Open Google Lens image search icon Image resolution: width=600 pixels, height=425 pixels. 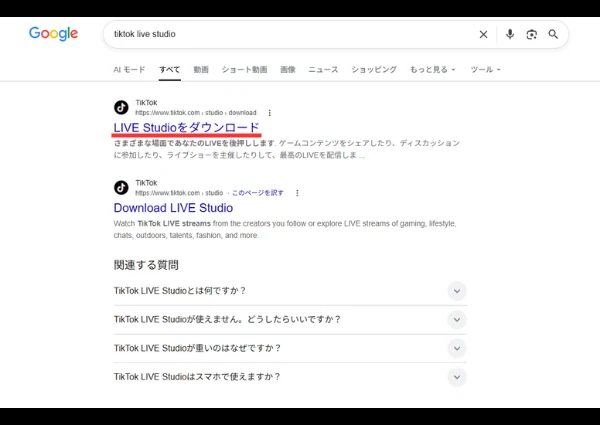pos(532,34)
